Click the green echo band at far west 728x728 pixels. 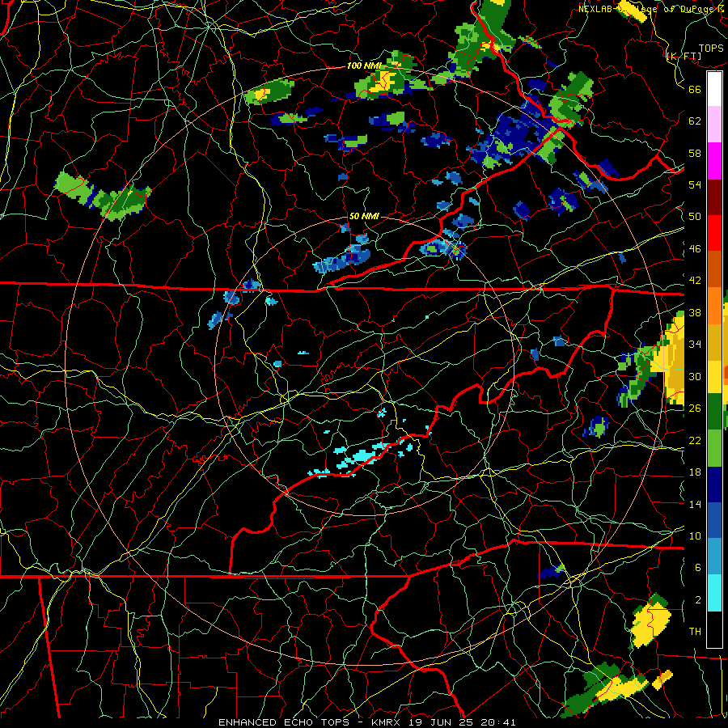pyautogui.click(x=102, y=196)
